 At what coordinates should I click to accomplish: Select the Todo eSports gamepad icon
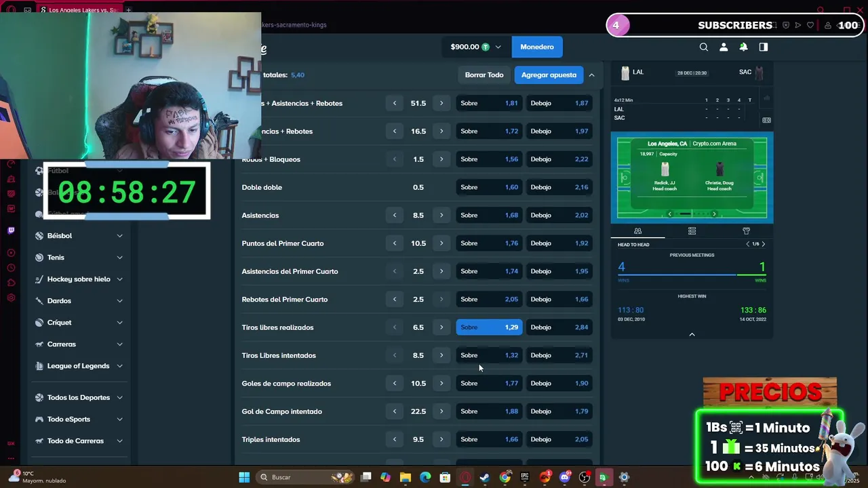tap(39, 419)
